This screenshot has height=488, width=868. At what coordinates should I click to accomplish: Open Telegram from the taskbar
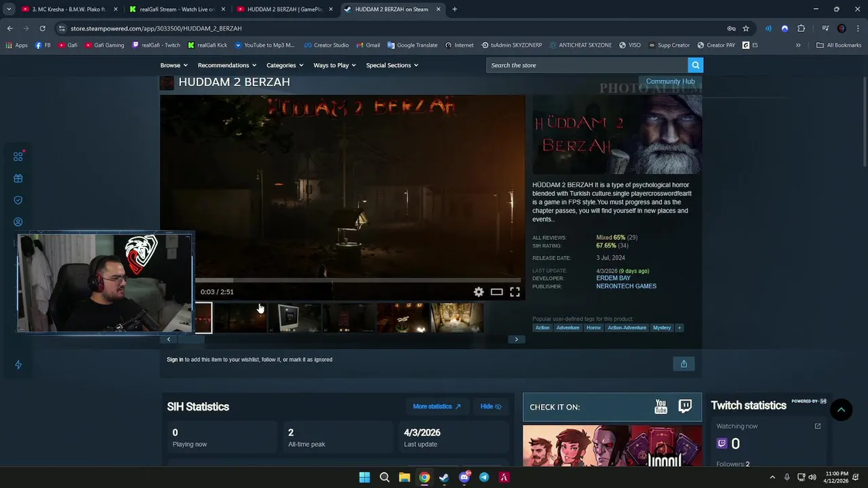point(484,477)
